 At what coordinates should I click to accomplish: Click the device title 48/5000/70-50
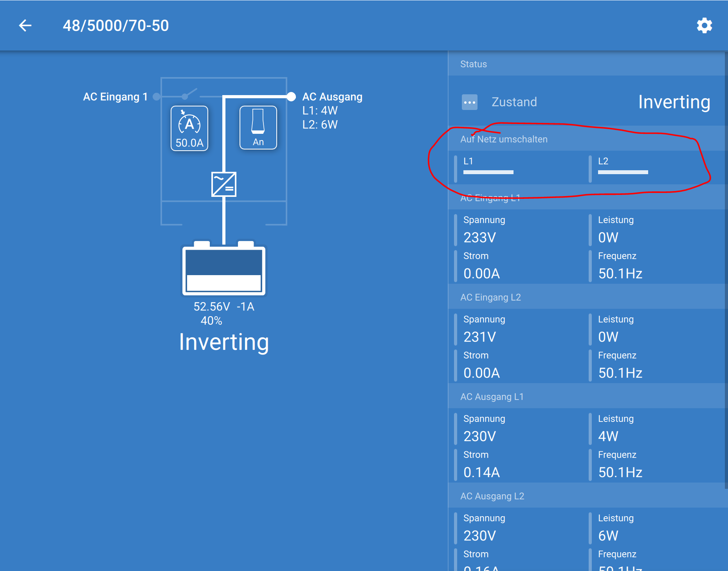(x=116, y=26)
